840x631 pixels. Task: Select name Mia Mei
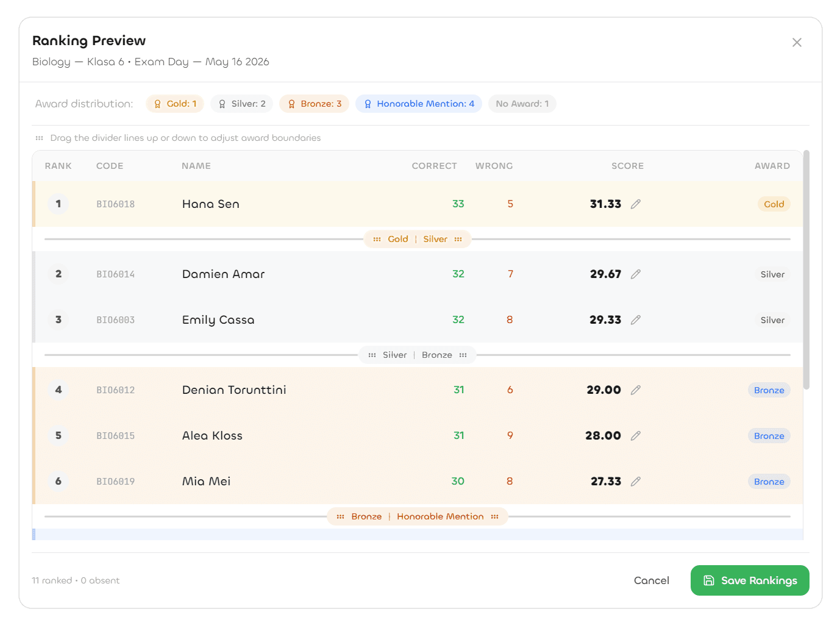pyautogui.click(x=207, y=482)
